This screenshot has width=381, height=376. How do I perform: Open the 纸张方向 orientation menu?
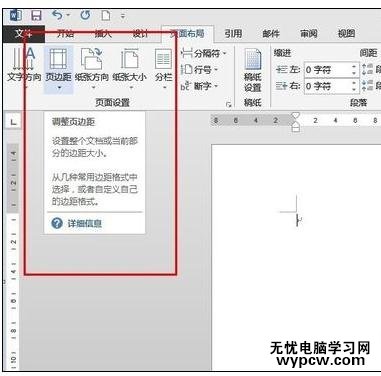coord(92,69)
